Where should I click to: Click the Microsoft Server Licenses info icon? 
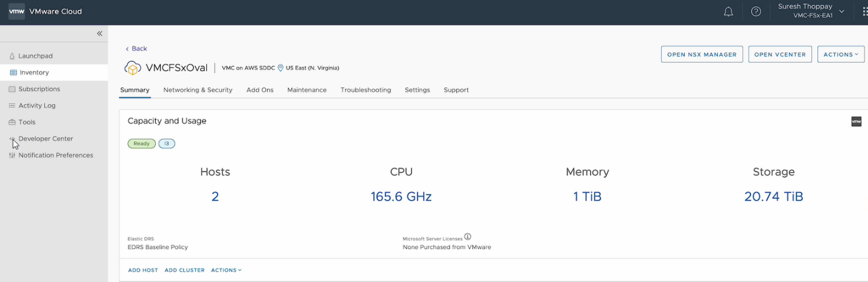tap(468, 237)
